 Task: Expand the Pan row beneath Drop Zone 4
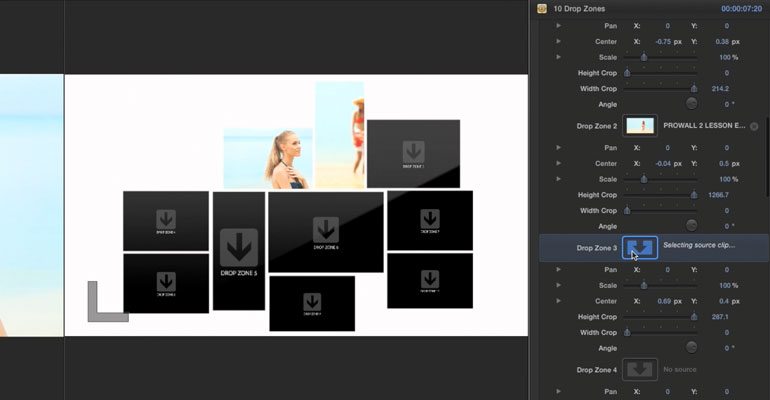point(558,391)
